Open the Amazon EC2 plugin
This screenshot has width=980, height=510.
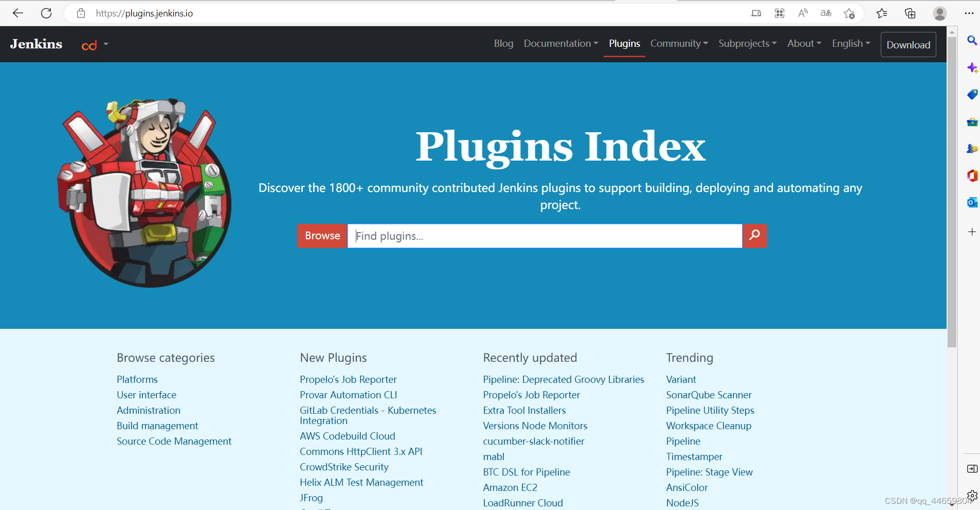click(x=510, y=487)
